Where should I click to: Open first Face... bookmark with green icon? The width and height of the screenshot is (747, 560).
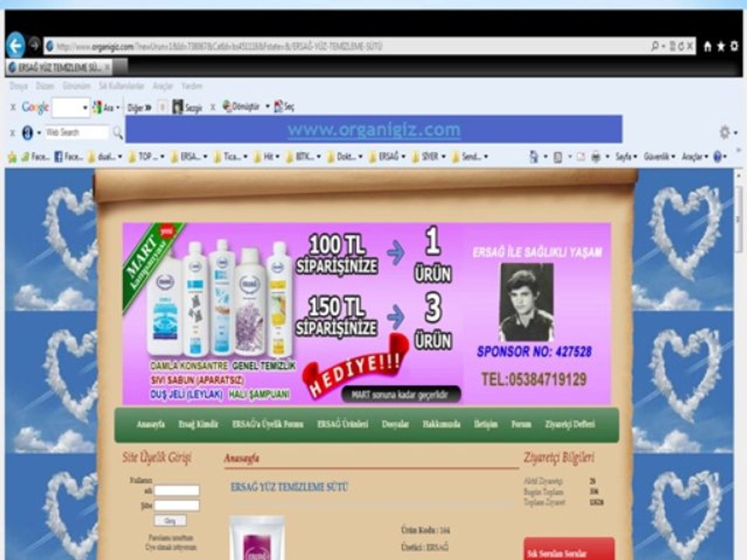(35, 156)
